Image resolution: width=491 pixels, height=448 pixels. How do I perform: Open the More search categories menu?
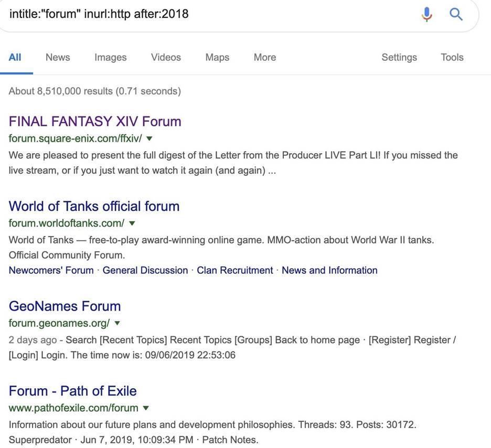(264, 57)
